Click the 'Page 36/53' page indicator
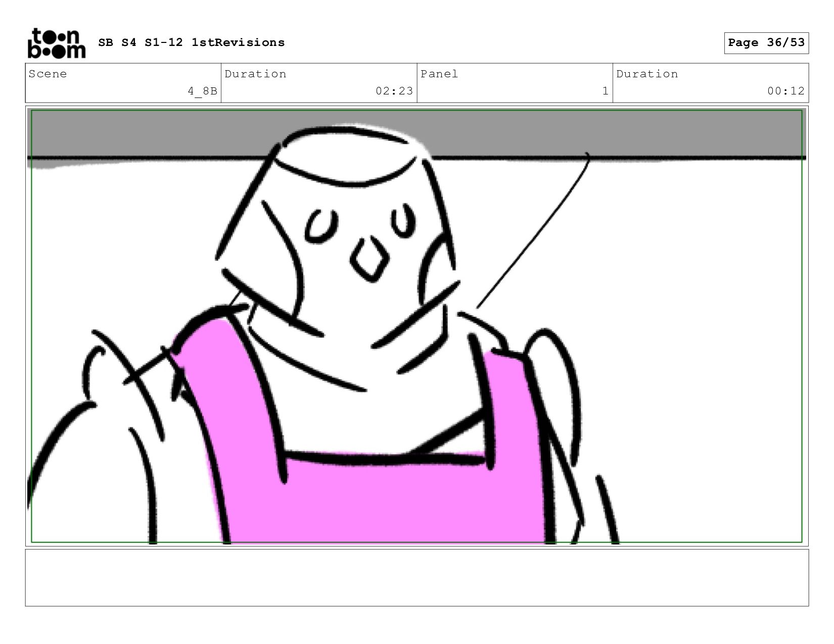The image size is (834, 644). [x=766, y=42]
